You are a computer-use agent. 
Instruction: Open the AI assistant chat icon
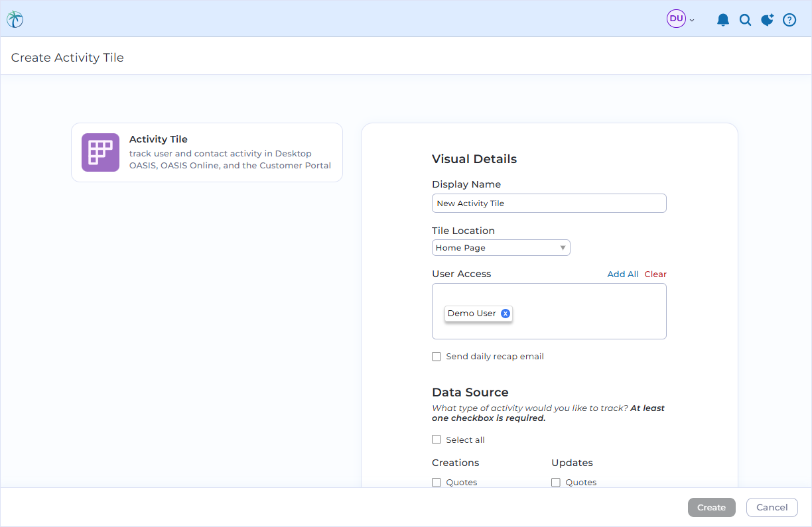[767, 19]
